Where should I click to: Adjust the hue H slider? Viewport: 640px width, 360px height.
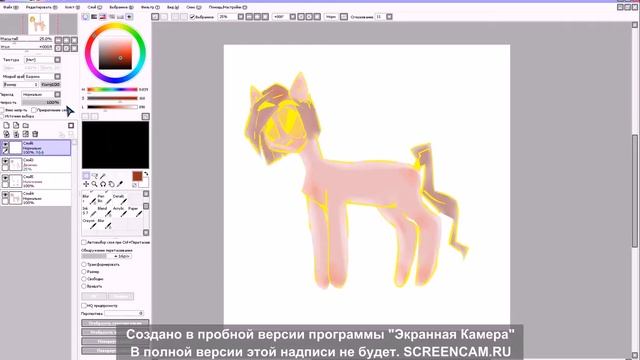pos(112,89)
